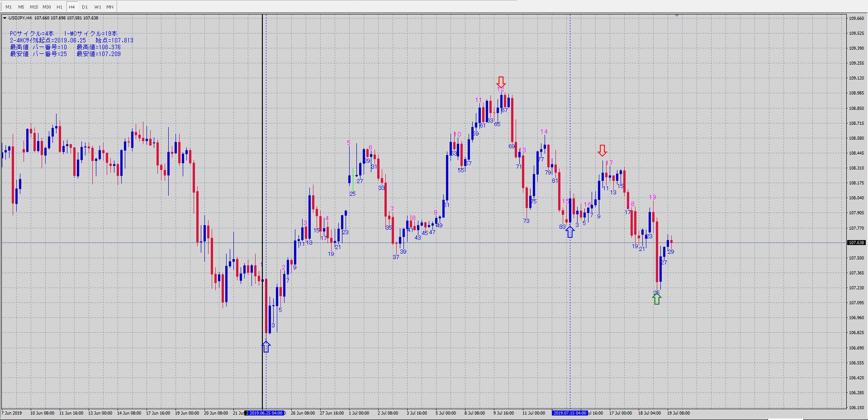The width and height of the screenshot is (868, 420).
Task: Click the highlighted date label 2019.07.15 04:00
Action: click(x=569, y=413)
